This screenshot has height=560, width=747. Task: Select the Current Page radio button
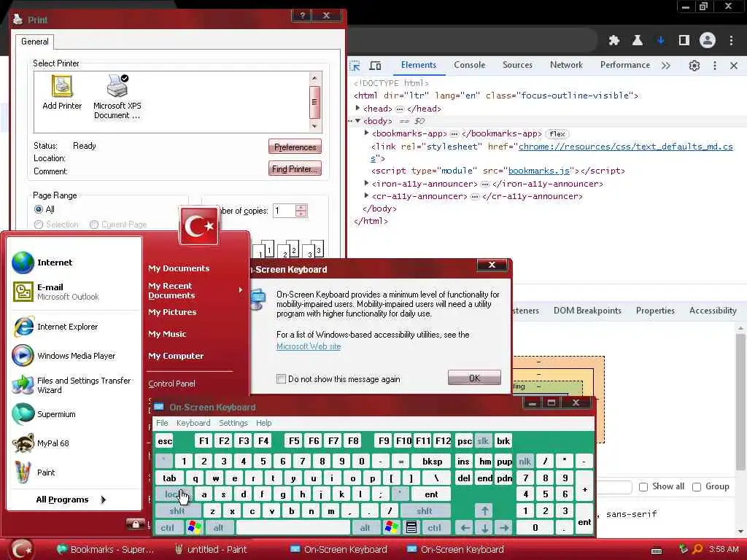click(x=94, y=225)
